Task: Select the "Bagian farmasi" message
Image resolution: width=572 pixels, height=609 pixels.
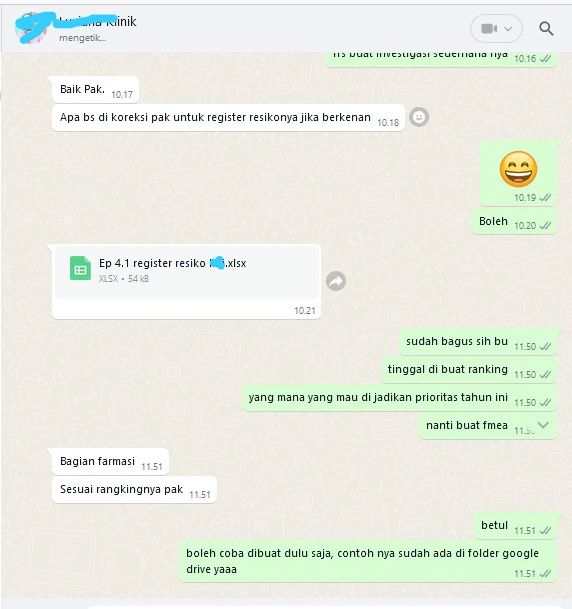Action: [110, 462]
